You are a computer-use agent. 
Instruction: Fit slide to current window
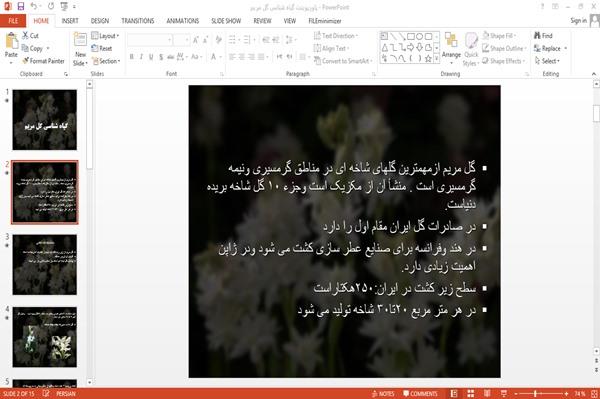pyautogui.click(x=594, y=394)
